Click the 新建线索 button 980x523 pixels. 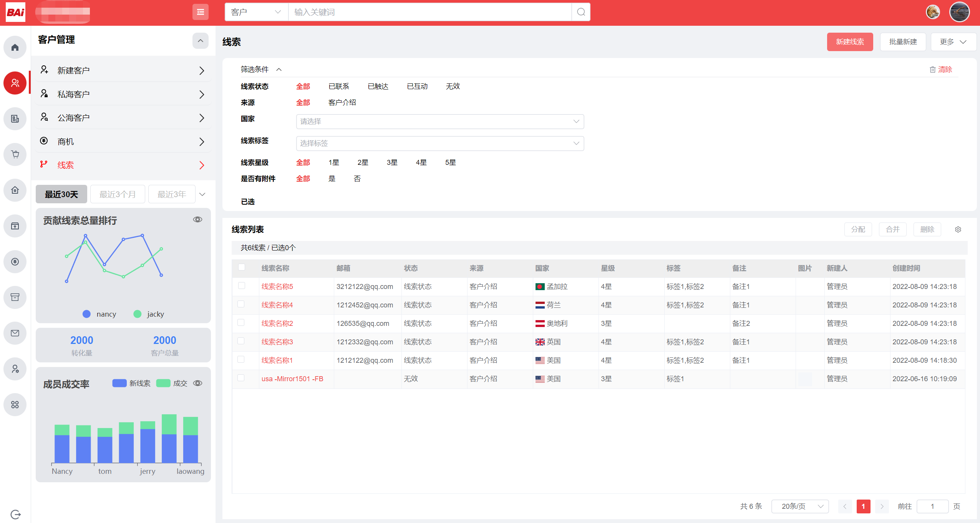click(x=850, y=42)
